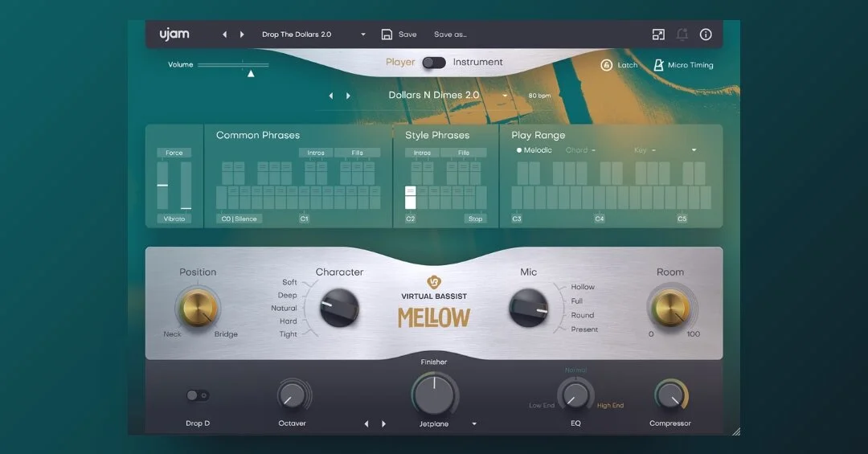868x454 pixels.
Task: Select next Finisher effect arrow
Action: coord(383,424)
